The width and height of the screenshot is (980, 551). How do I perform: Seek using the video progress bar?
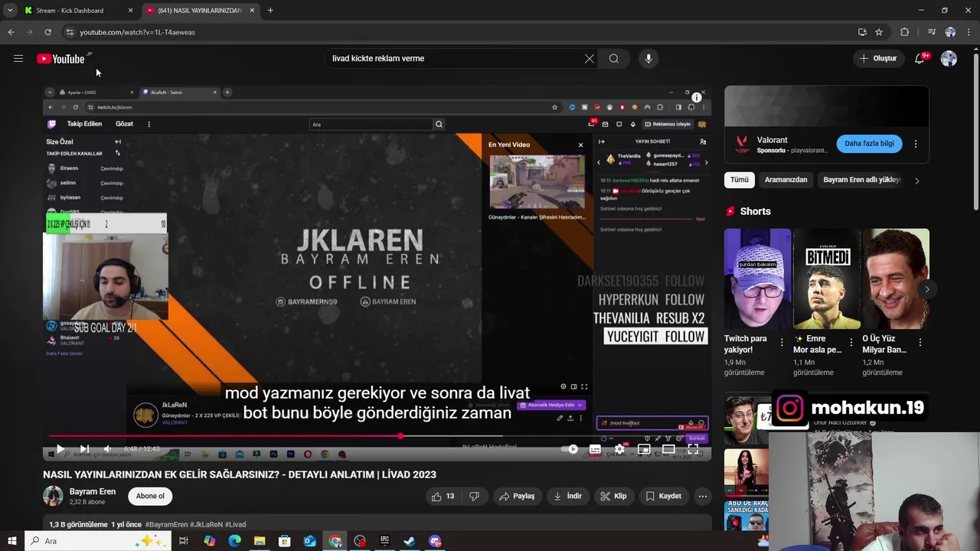coord(377,436)
